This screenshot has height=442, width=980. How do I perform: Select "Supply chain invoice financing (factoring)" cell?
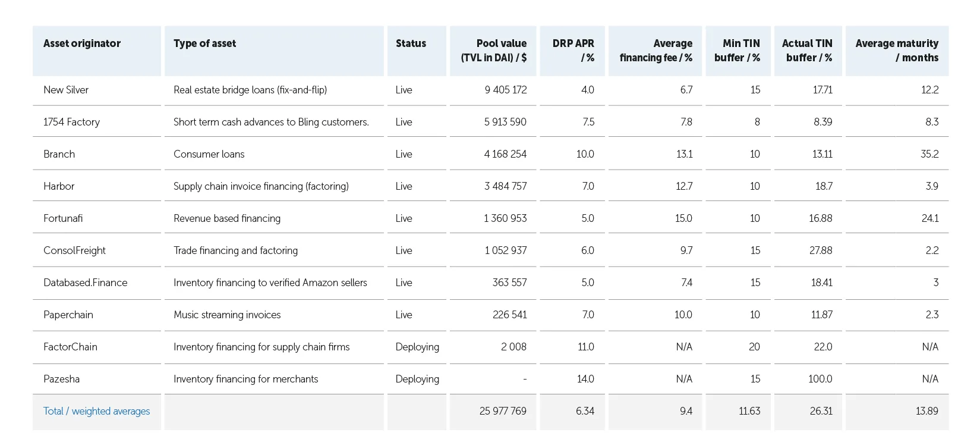pyautogui.click(x=261, y=186)
